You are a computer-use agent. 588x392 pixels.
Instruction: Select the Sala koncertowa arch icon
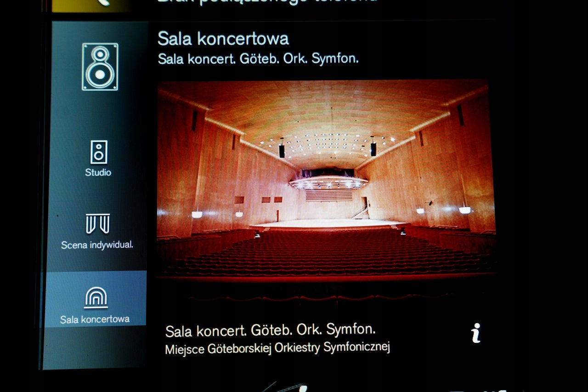click(x=96, y=298)
